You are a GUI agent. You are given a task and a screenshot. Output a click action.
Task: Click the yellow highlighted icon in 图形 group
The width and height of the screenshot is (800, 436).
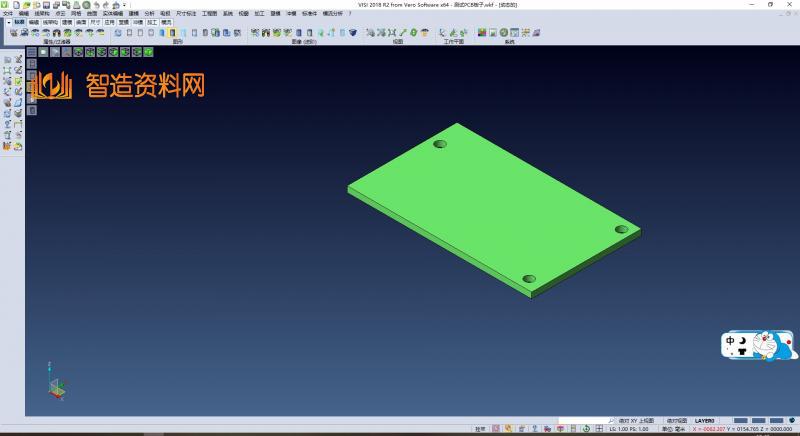[x=172, y=33]
